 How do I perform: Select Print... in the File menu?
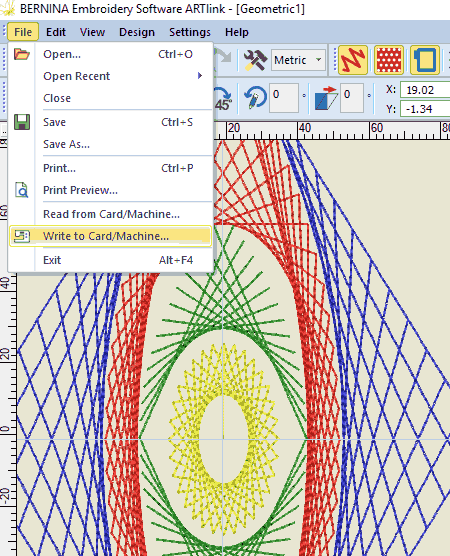[x=111, y=168]
